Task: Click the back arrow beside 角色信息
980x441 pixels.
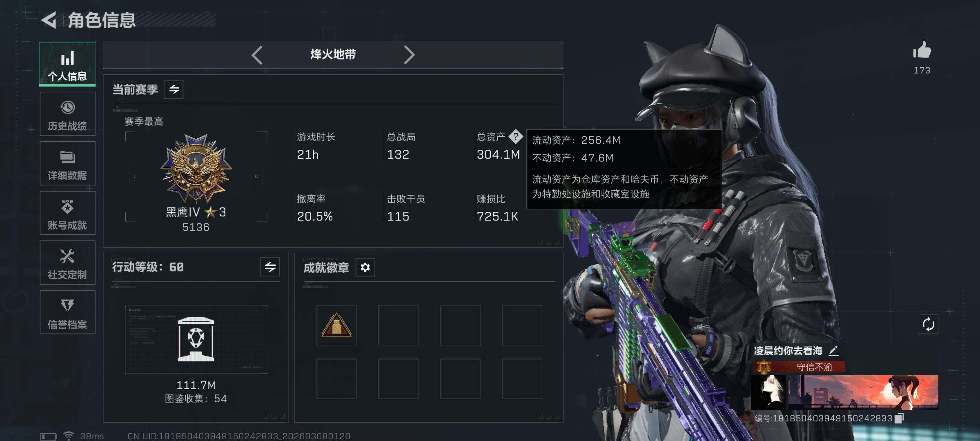Action: 49,20
